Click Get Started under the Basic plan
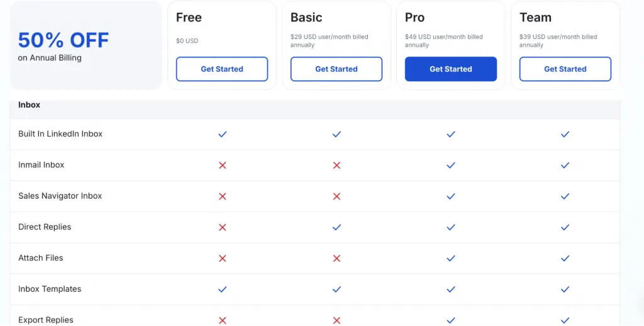644x326 pixels. [x=336, y=69]
